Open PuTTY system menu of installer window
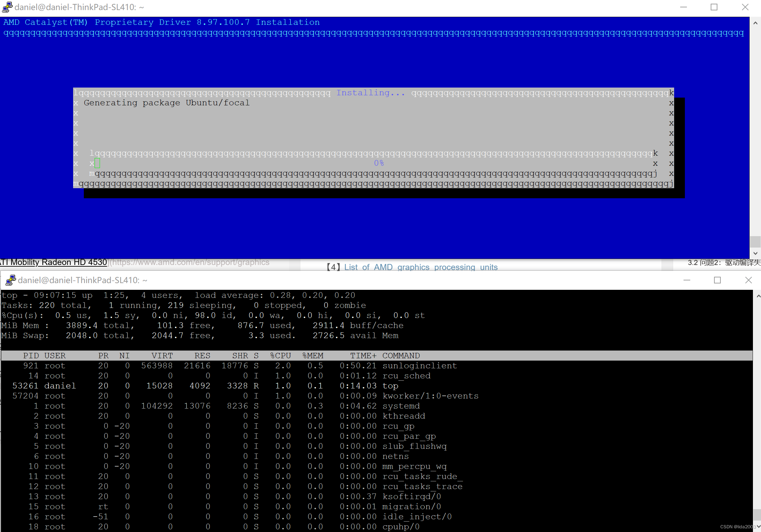 point(7,7)
